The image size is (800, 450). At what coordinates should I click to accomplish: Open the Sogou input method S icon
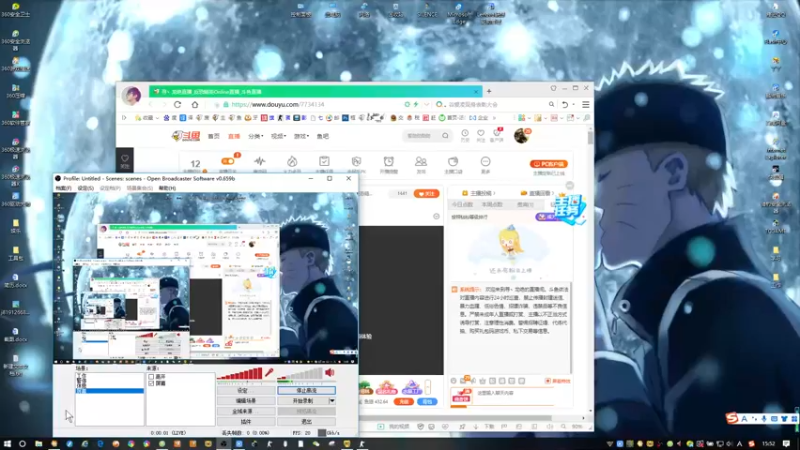point(732,418)
